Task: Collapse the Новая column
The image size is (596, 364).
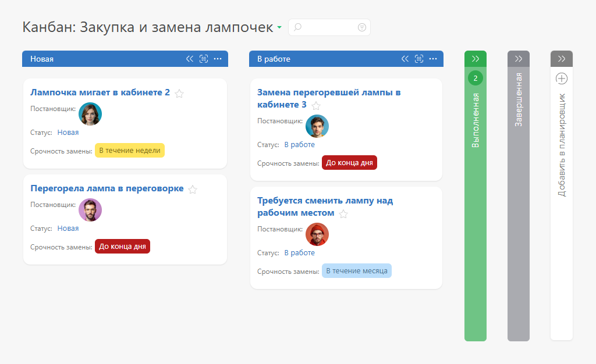Action: pyautogui.click(x=189, y=59)
